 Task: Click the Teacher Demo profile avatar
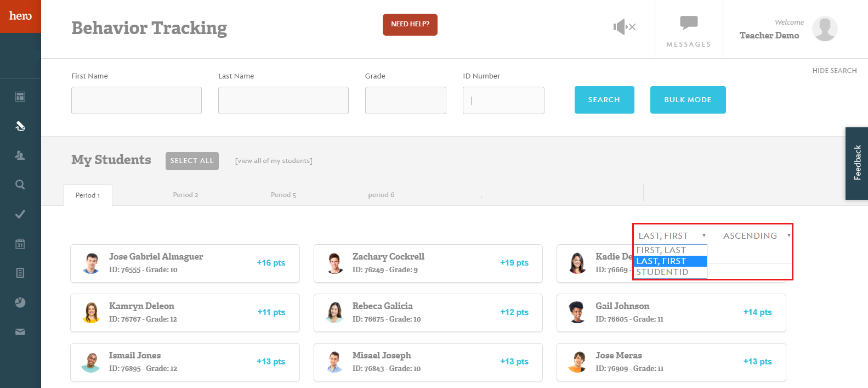click(x=825, y=29)
